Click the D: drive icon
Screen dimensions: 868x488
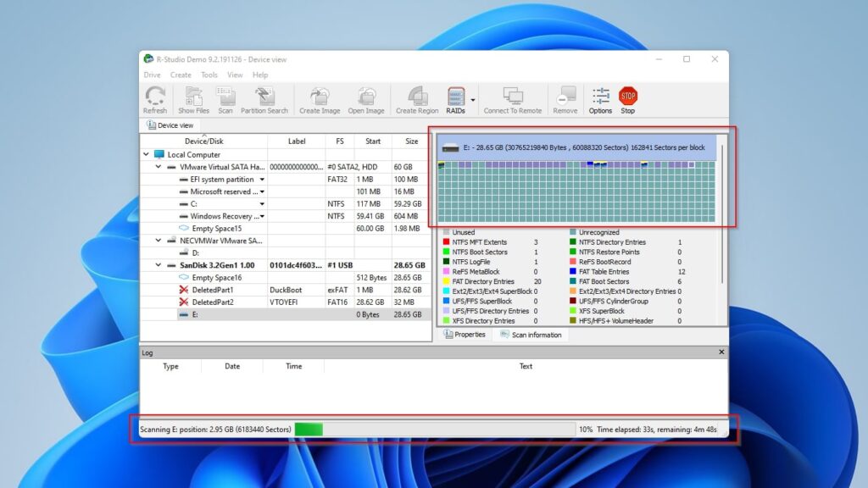[x=184, y=252]
